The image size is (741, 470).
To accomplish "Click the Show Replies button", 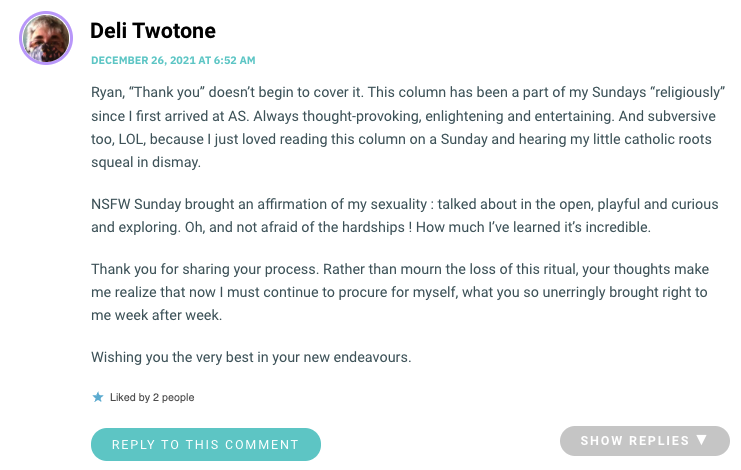I will [645, 441].
